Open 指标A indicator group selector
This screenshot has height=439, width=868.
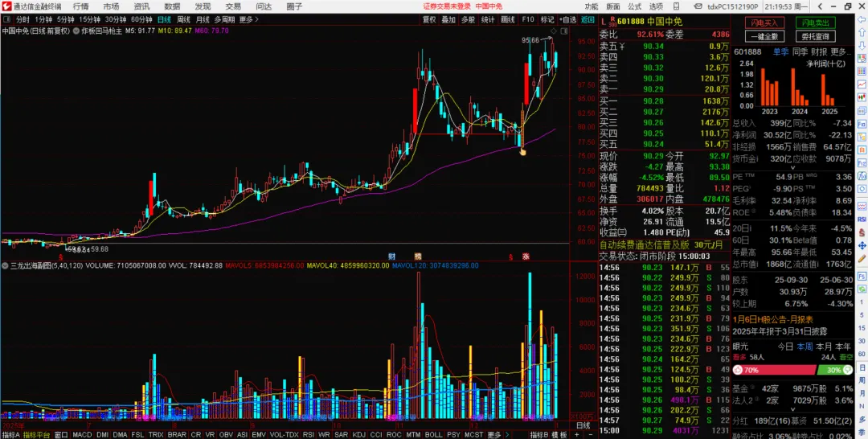(x=10, y=434)
